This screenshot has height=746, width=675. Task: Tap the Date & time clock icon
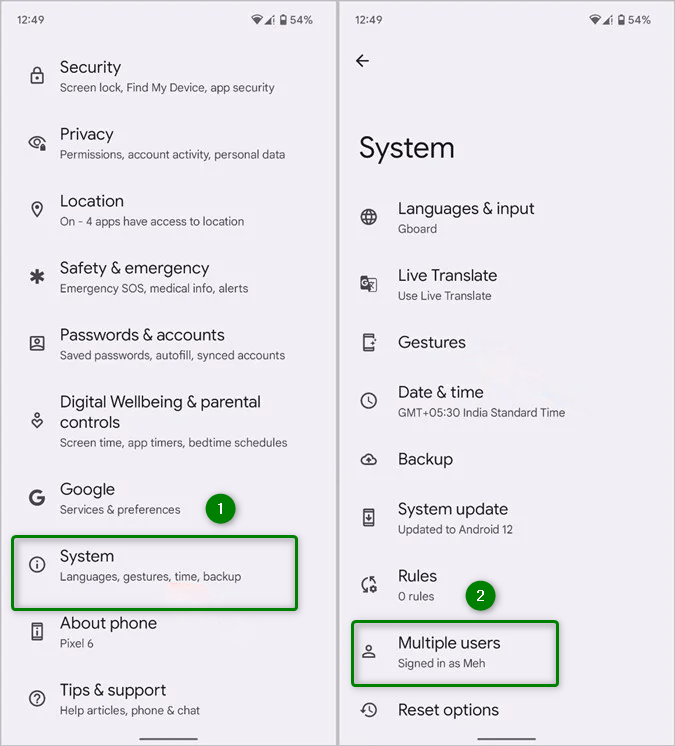369,401
